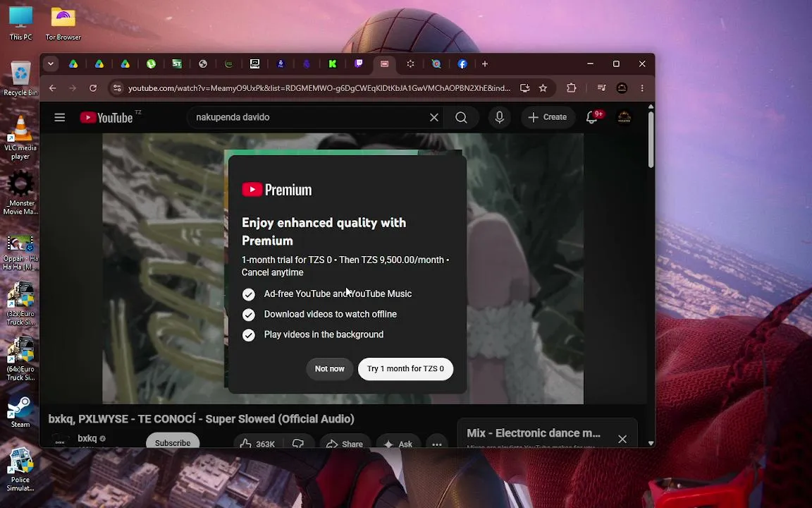Screen dimensions: 812x508
Task: Select the Steam desktop shortcut
Action: tap(20, 412)
